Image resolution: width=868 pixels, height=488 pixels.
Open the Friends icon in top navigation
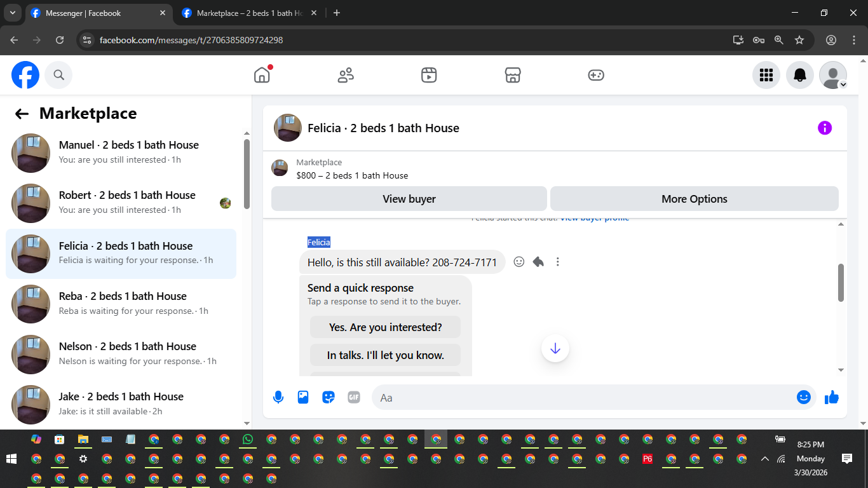point(346,75)
